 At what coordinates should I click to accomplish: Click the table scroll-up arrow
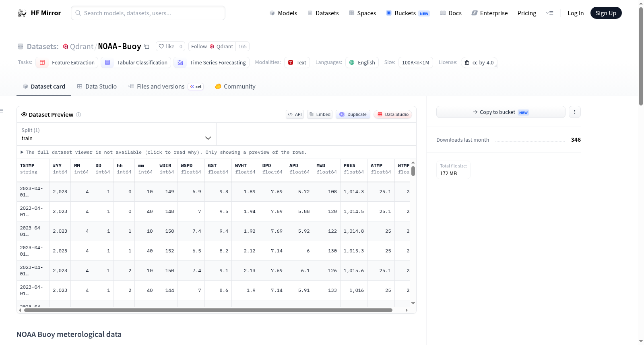413,163
